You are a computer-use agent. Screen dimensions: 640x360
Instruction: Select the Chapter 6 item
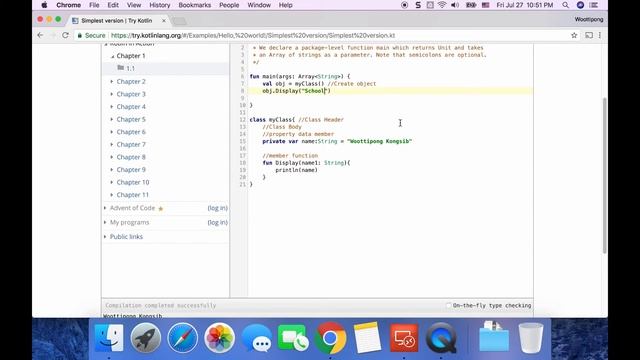pyautogui.click(x=131, y=132)
